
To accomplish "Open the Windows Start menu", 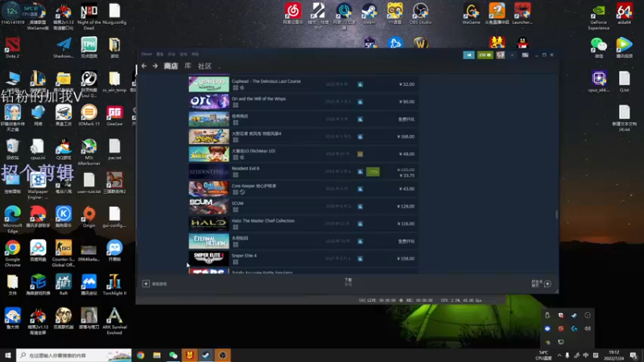I will (8, 355).
